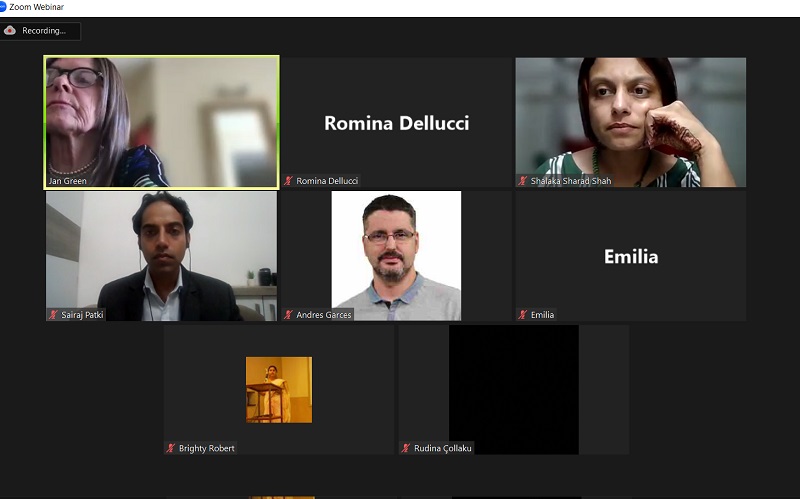The image size is (800, 499).
Task: Click Andres Garces' muted microphone icon
Action: pyautogui.click(x=289, y=315)
